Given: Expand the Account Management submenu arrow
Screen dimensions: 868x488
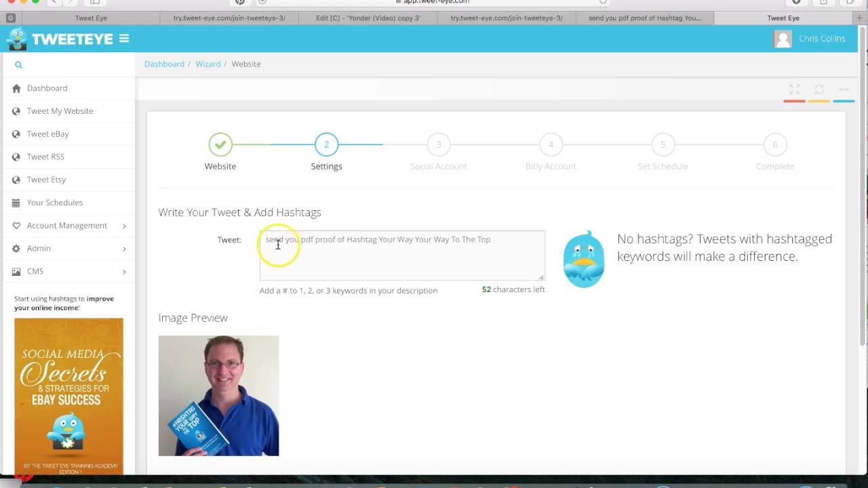Looking at the screenshot, I should coord(124,226).
